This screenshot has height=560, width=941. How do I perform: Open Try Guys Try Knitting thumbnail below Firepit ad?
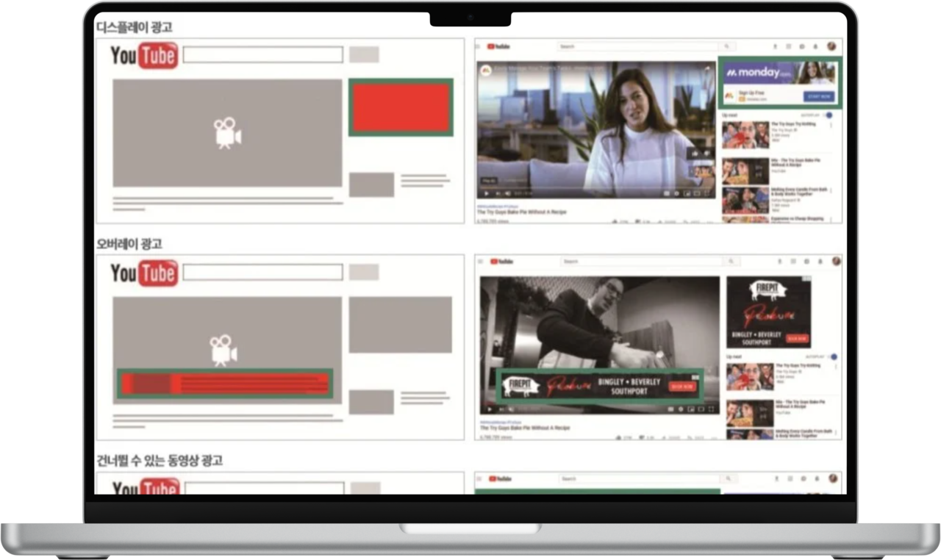click(x=750, y=377)
